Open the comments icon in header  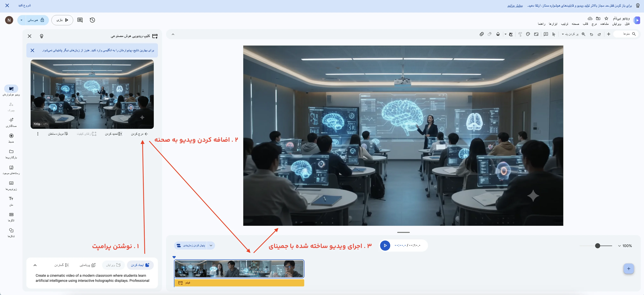click(x=80, y=20)
